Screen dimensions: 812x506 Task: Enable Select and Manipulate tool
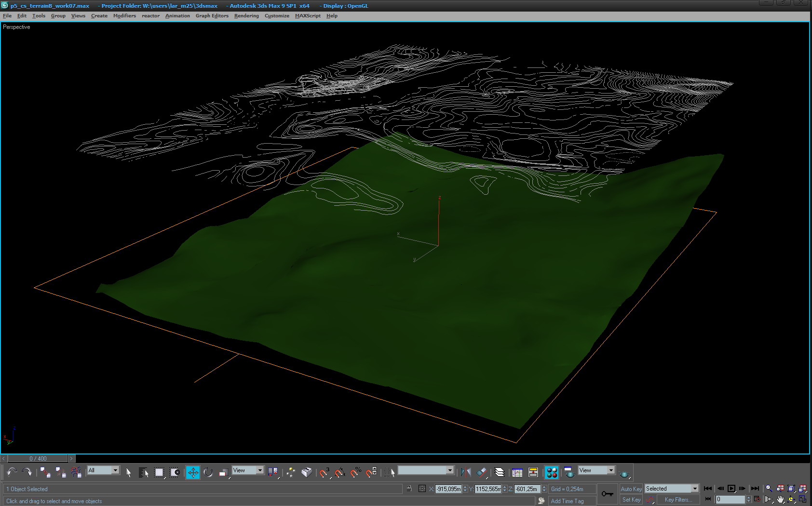(291, 472)
